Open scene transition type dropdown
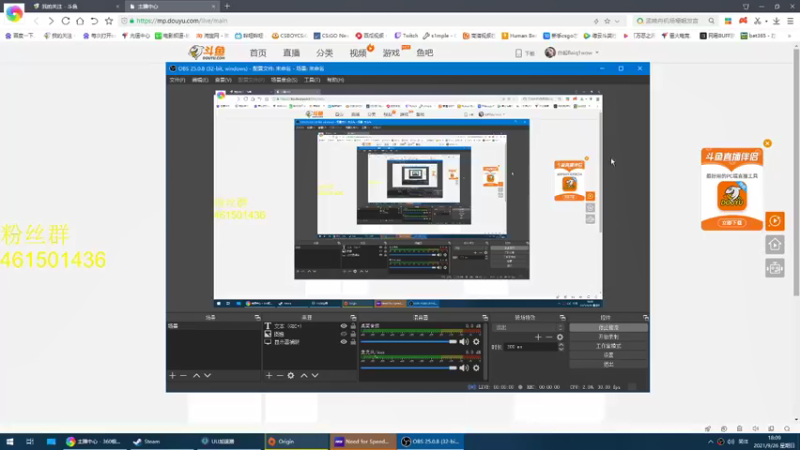This screenshot has height=450, width=800. tap(529, 328)
